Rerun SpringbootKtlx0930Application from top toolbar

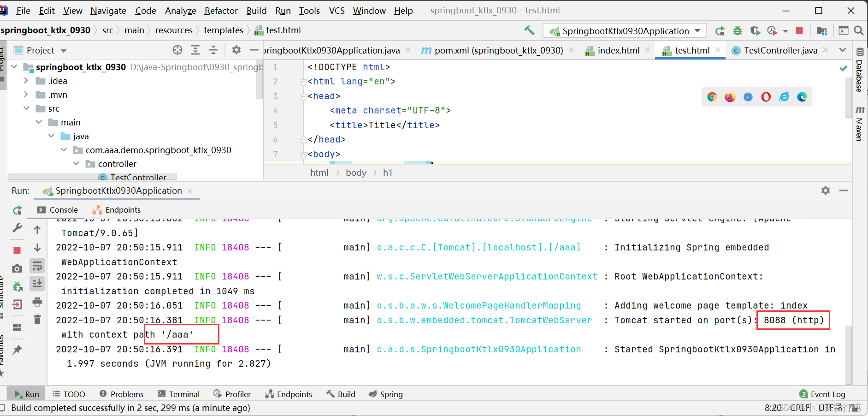click(x=720, y=31)
